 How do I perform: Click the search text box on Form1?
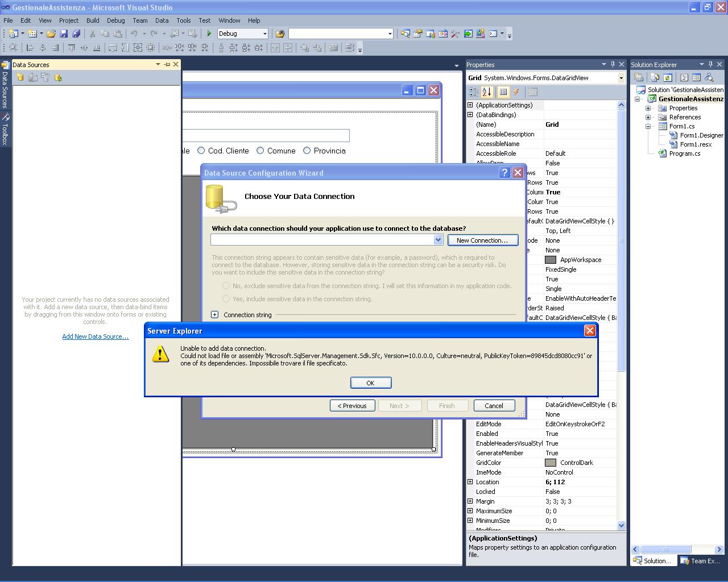tap(266, 135)
